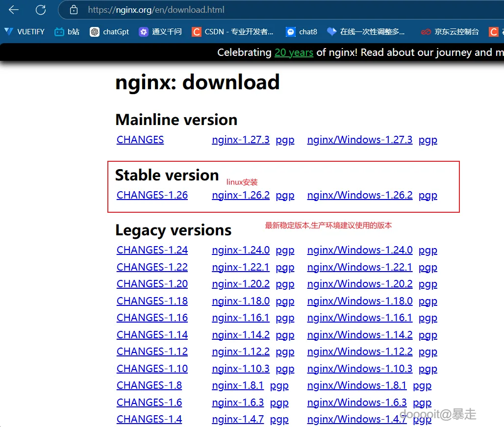The image size is (504, 427).
Task: Open the 京东云控制台 bookmark
Action: pyautogui.click(x=450, y=32)
